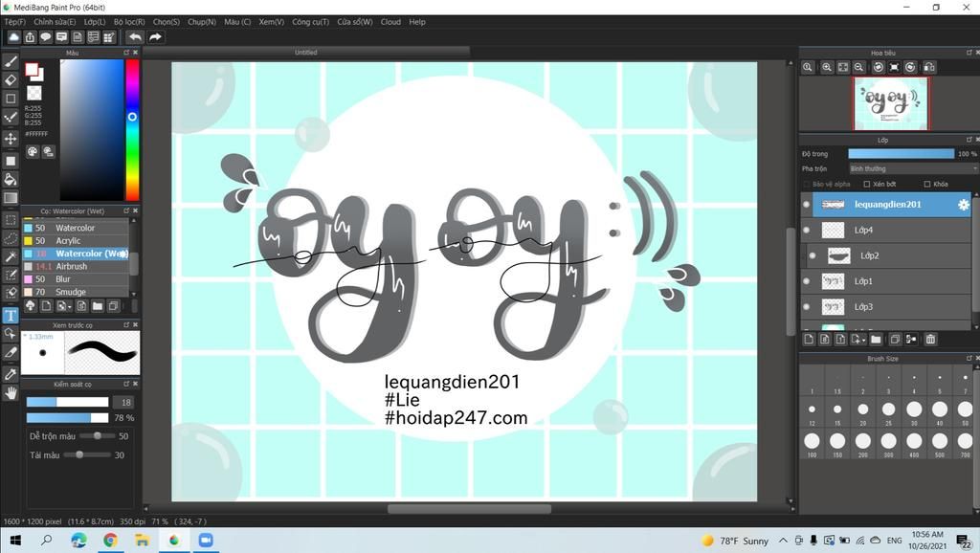The height and width of the screenshot is (553, 980).
Task: Select the Airbrush brush
Action: (x=76, y=266)
